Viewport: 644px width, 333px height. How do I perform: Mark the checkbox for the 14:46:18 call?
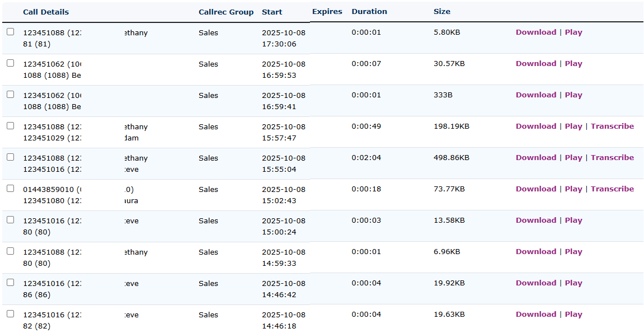pyautogui.click(x=10, y=314)
